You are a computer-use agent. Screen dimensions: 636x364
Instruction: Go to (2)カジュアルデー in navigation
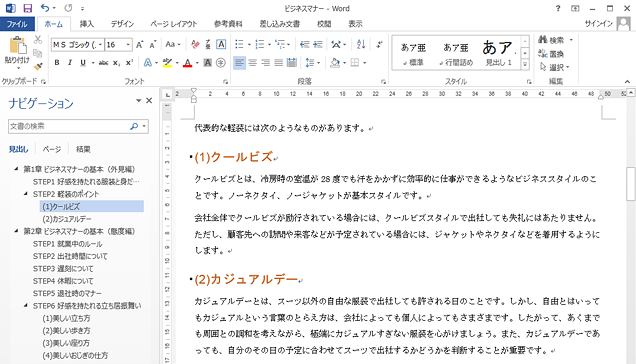pyautogui.click(x=67, y=219)
